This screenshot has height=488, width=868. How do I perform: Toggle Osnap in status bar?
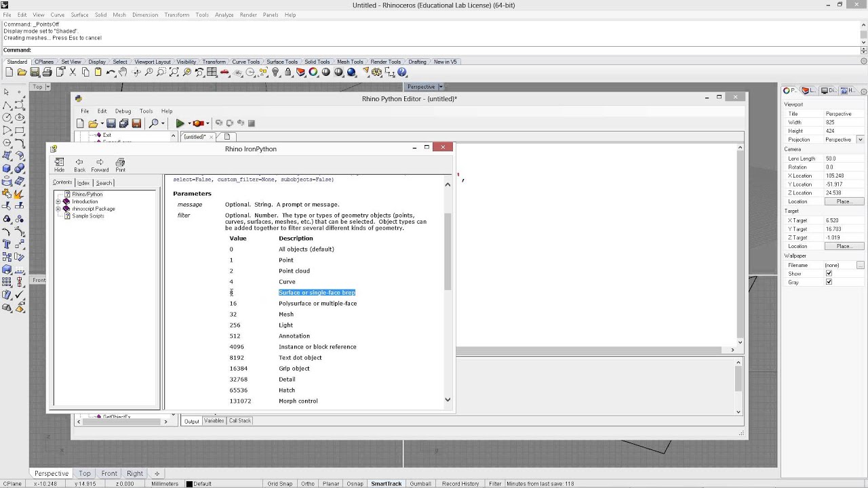click(x=355, y=484)
